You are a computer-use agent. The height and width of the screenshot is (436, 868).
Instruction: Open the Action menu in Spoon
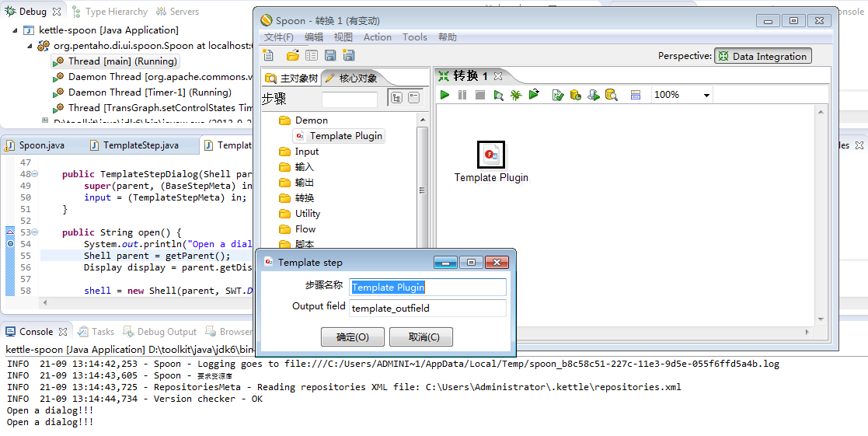pyautogui.click(x=378, y=37)
